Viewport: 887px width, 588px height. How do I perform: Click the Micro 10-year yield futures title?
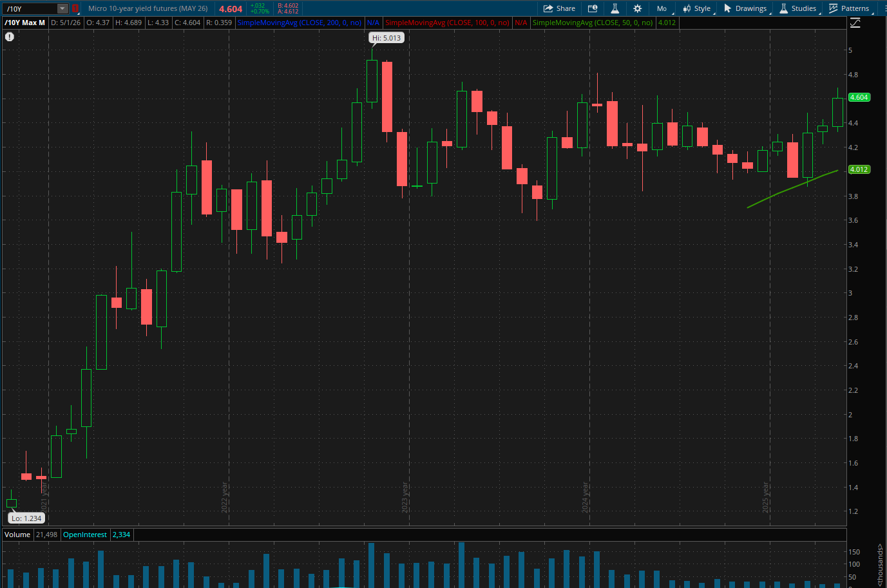tap(148, 8)
